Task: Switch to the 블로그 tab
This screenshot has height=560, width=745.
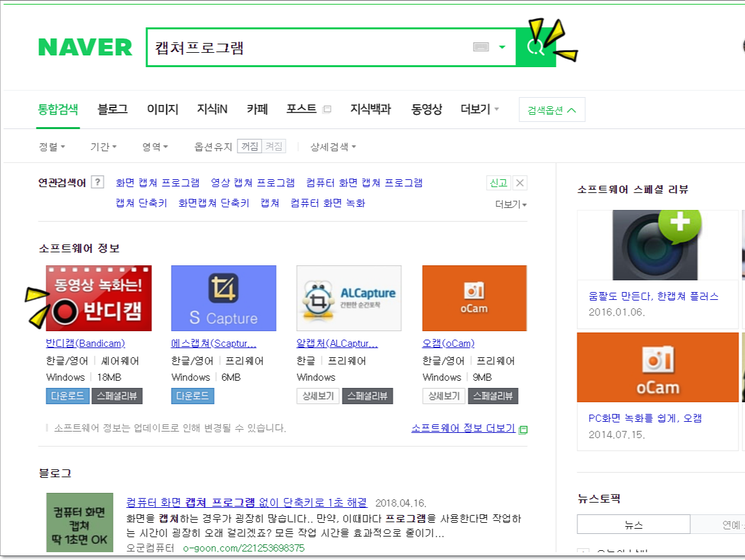Action: [x=113, y=110]
